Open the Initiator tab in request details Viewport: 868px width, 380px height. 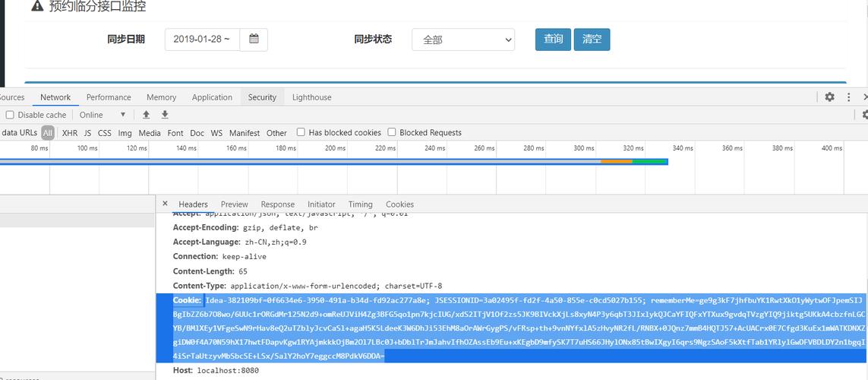tap(322, 204)
